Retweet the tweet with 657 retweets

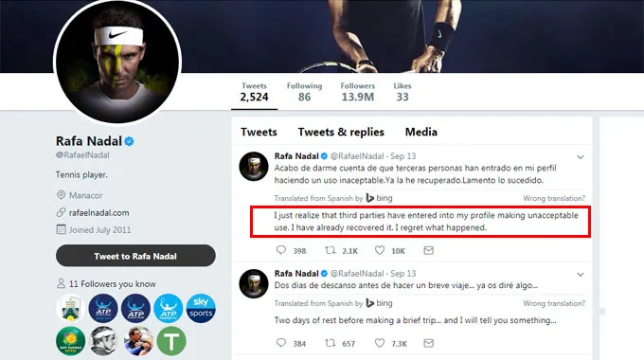[331, 343]
